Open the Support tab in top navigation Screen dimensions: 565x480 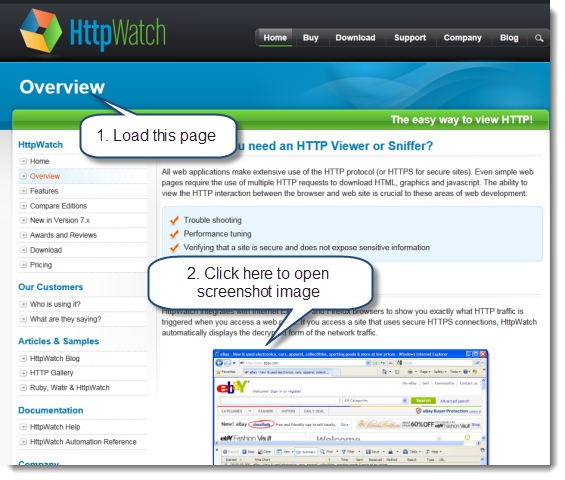[410, 38]
